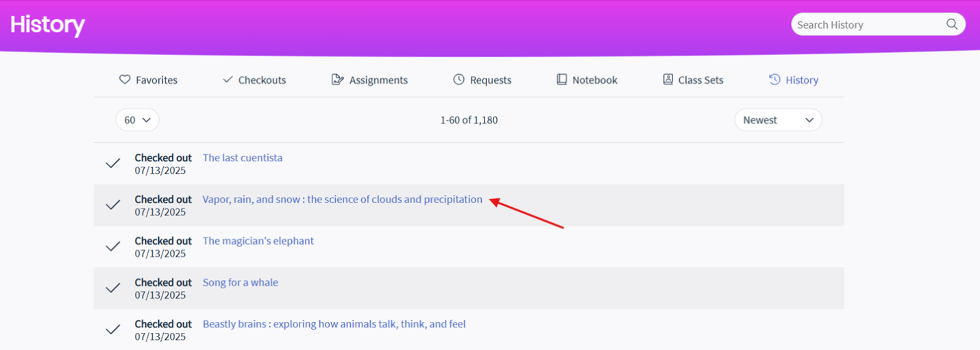Click the checkmark icon beside Checkouts tab
Viewport: 980px width, 350px height.
[x=228, y=80]
